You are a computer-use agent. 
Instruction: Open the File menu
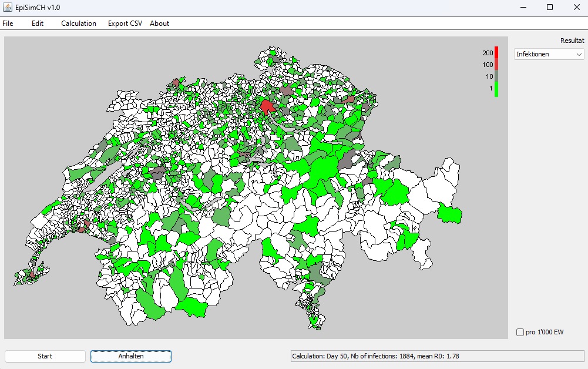coord(8,23)
